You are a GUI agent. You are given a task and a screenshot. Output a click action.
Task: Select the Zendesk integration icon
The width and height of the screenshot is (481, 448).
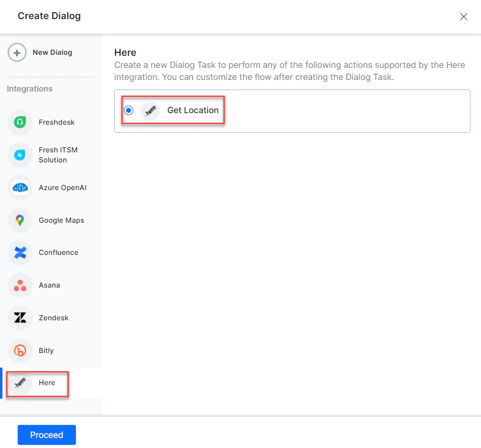pyautogui.click(x=20, y=318)
